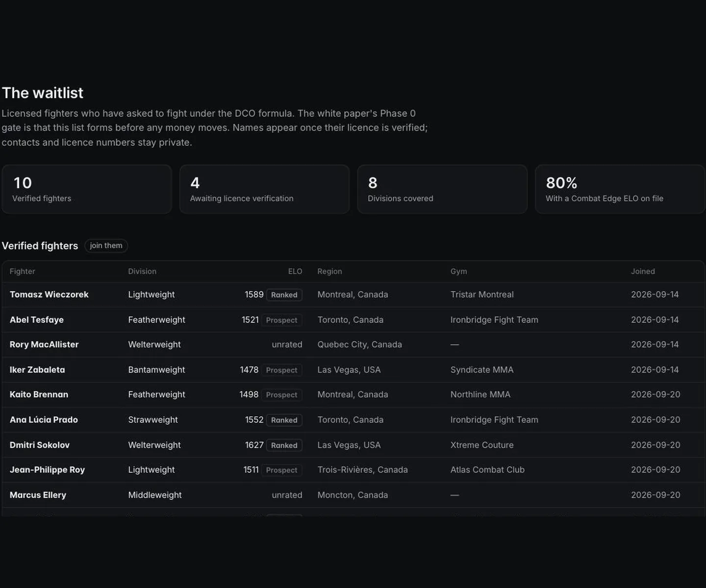Click the Xtreme Couture gym cell

click(x=482, y=445)
